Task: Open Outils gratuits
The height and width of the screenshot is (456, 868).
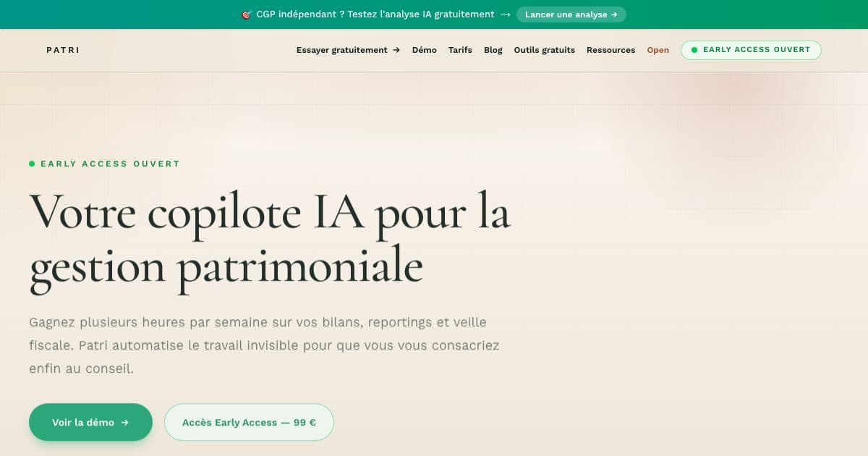Action: (545, 50)
